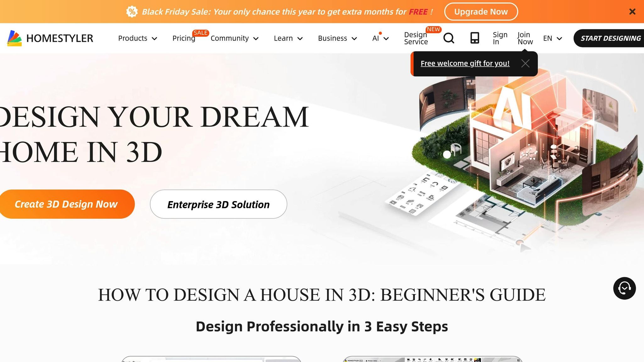Screen dimensions: 644x362
Task: Open the Business navigation menu
Action: (x=337, y=38)
